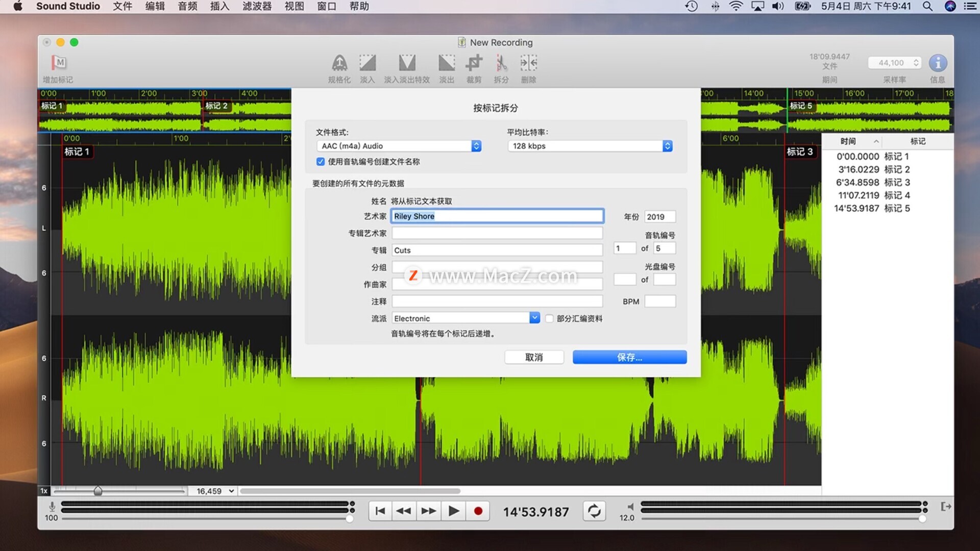980x551 pixels.
Task: Open the Insert (插入) menu
Action: point(219,6)
